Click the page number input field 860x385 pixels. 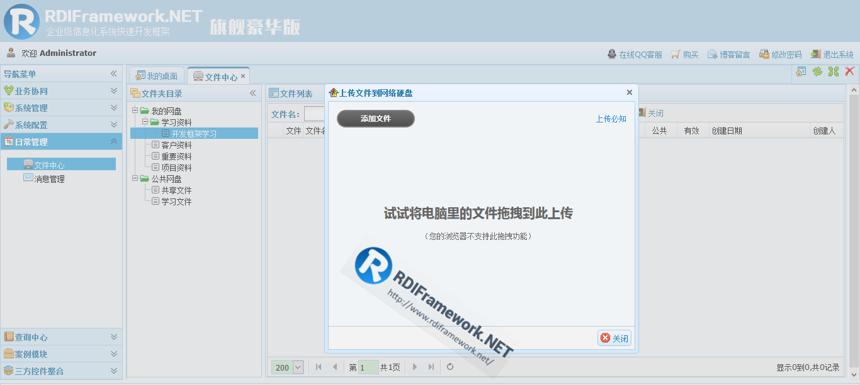pyautogui.click(x=368, y=367)
